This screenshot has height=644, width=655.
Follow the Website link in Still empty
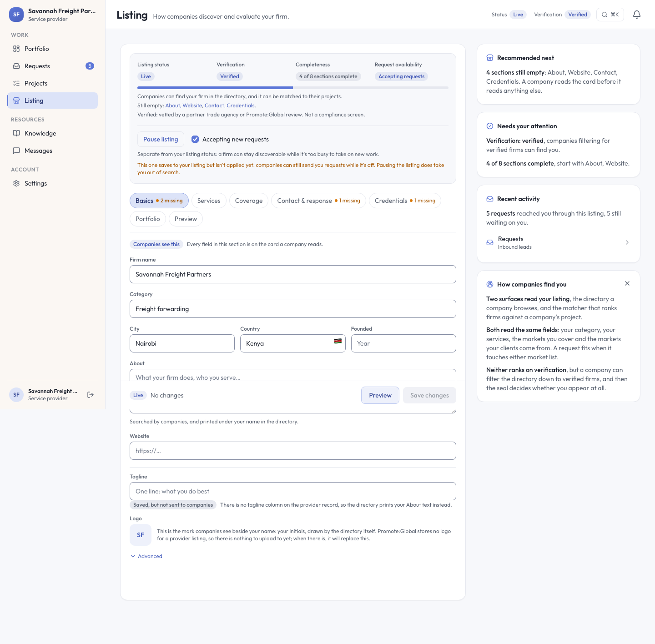[x=192, y=106]
